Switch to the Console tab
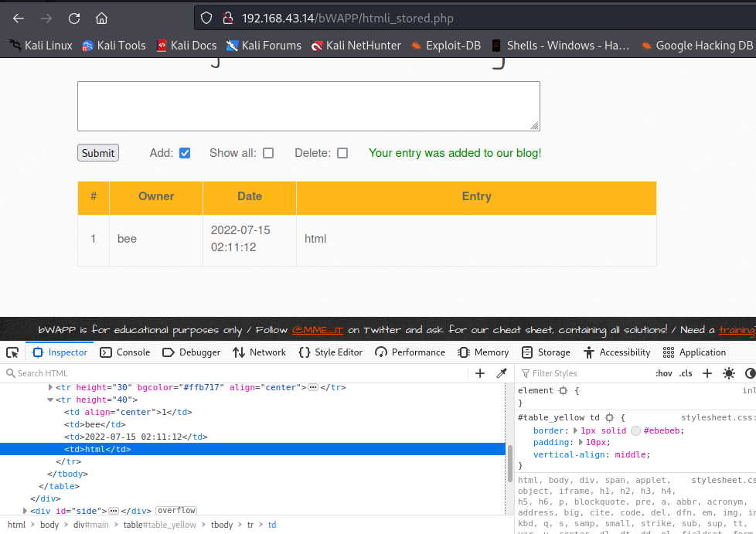This screenshot has height=534, width=756. (x=125, y=352)
